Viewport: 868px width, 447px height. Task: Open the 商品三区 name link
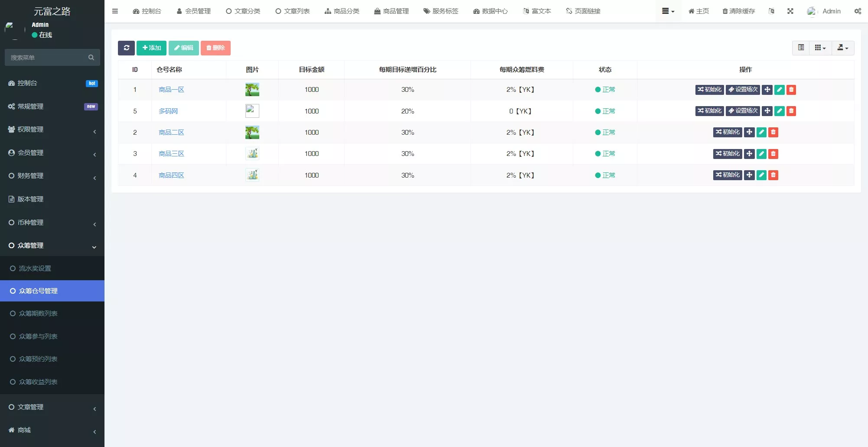(171, 154)
